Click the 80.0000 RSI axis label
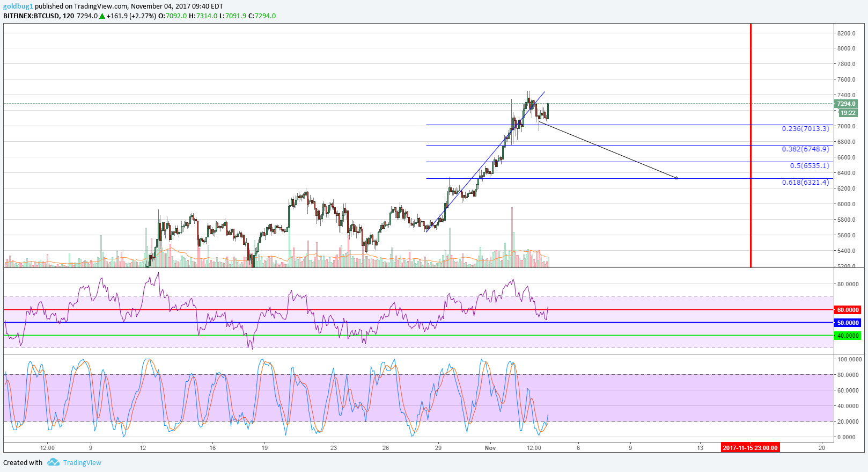Image resolution: width=868 pixels, height=472 pixels. pyautogui.click(x=848, y=284)
